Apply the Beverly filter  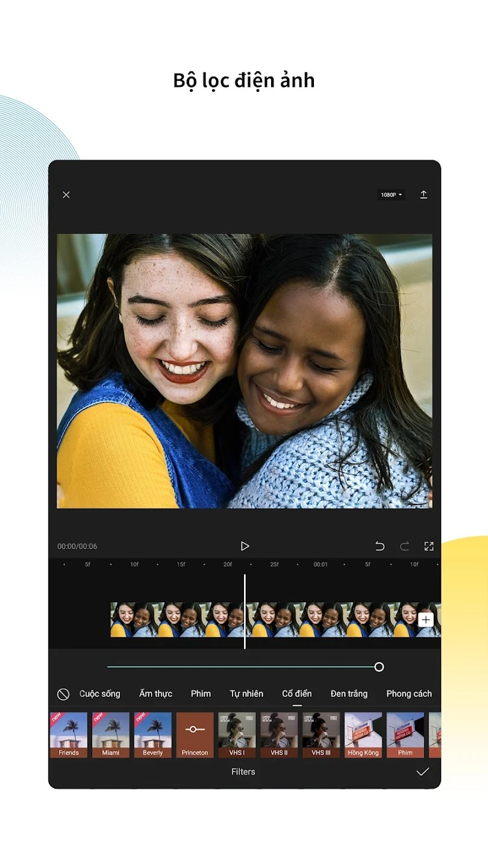(153, 735)
